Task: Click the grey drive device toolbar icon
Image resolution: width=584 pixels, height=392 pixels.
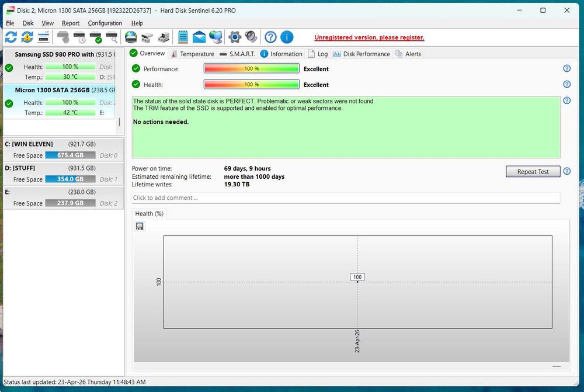Action: tap(164, 37)
